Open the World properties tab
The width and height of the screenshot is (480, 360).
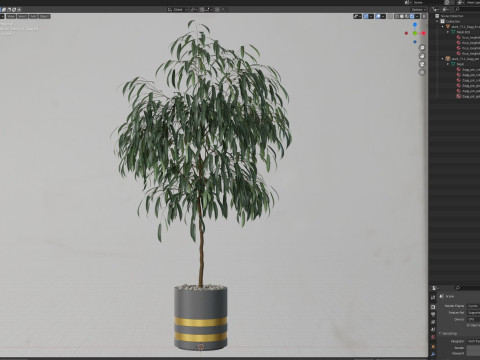(x=433, y=337)
